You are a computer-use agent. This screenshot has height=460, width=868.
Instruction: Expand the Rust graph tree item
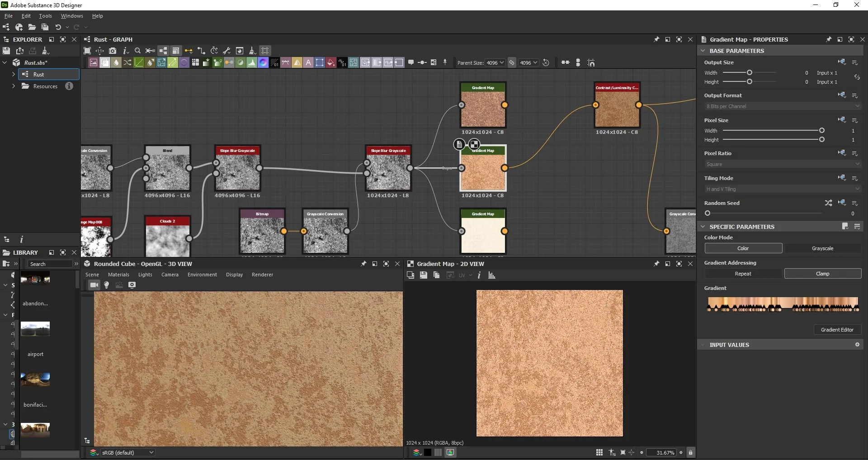pos(13,74)
